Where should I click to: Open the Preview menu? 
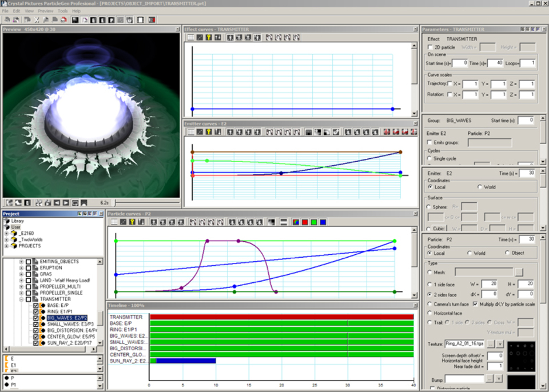[x=45, y=11]
